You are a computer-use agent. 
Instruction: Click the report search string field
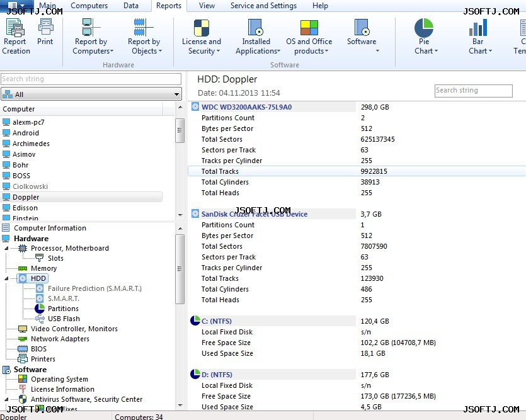(x=473, y=91)
